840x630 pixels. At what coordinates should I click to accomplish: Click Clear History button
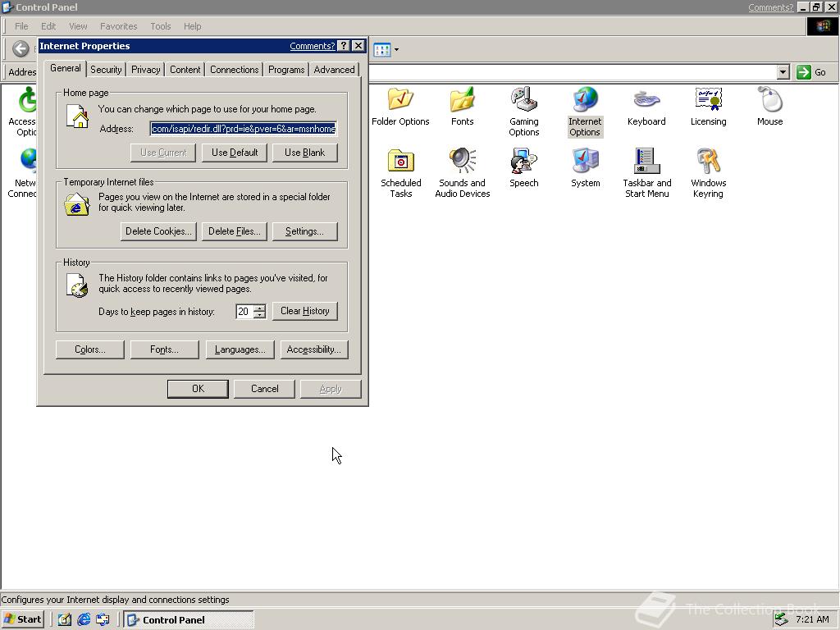coord(305,311)
